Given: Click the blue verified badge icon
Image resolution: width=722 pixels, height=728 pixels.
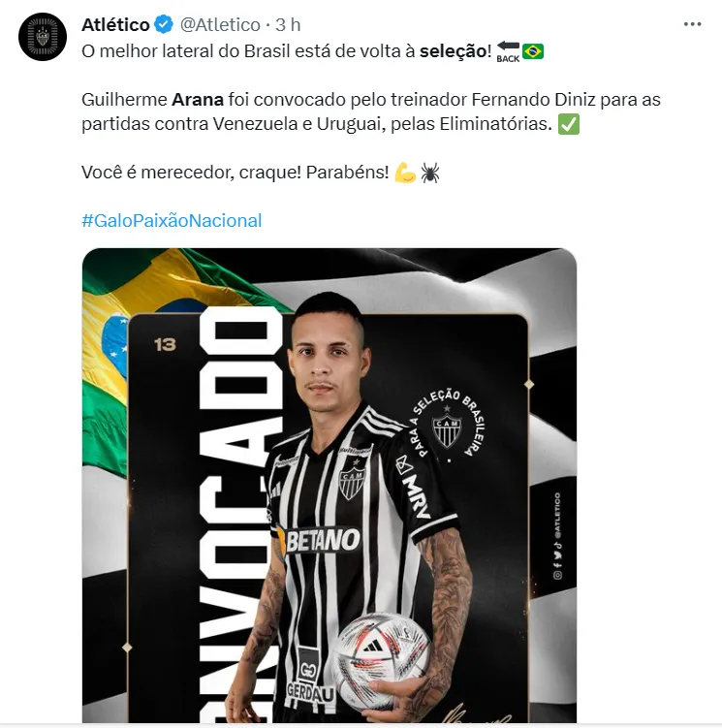Looking at the screenshot, I should 164,24.
